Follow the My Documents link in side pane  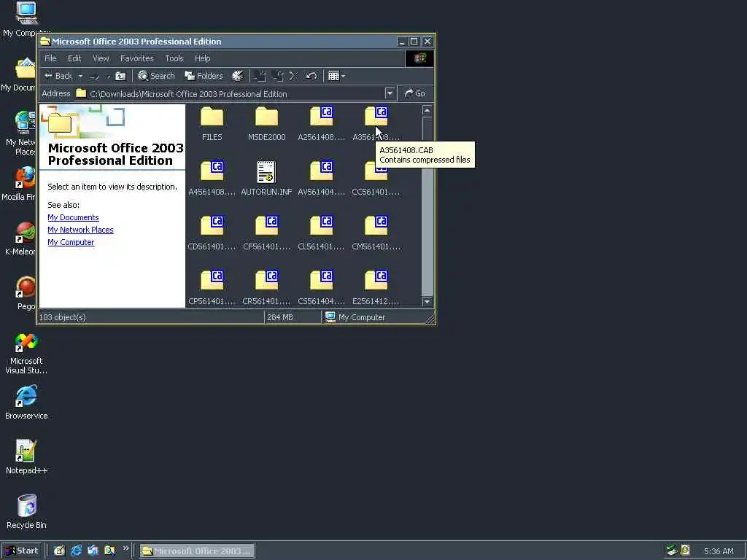tap(74, 217)
